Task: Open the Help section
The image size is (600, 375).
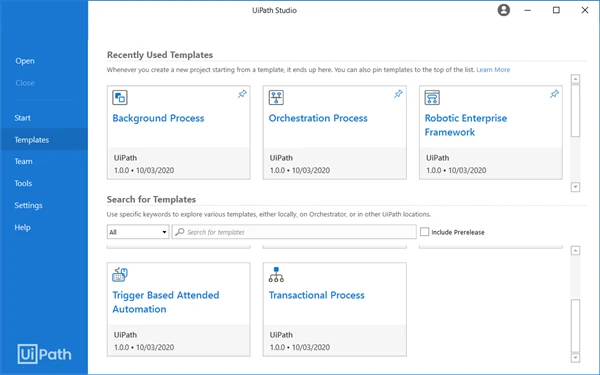Action: click(x=22, y=227)
